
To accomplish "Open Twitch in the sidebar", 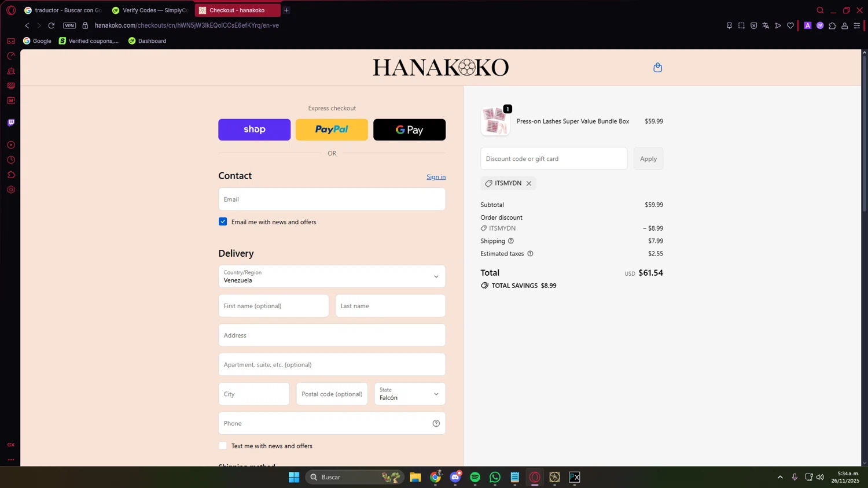I will click(x=11, y=123).
